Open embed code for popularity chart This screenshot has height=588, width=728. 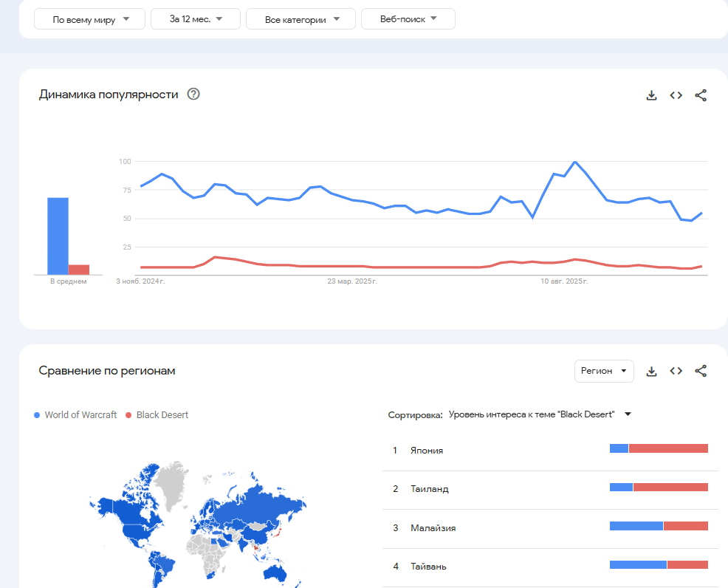[x=676, y=95]
